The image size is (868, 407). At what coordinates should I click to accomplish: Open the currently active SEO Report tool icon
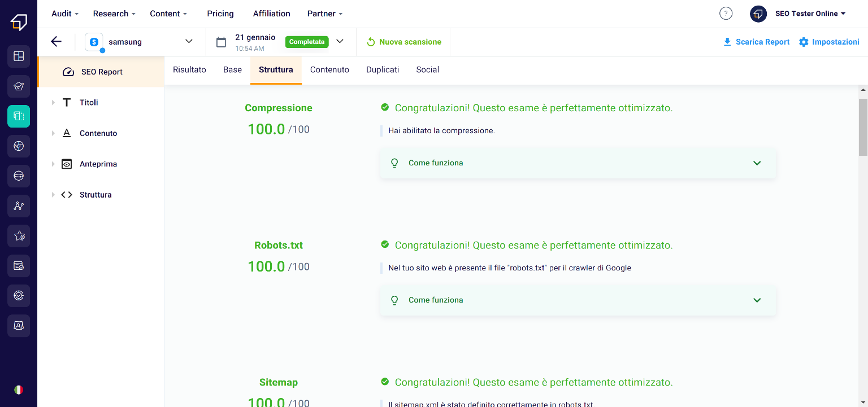pyautogui.click(x=19, y=116)
